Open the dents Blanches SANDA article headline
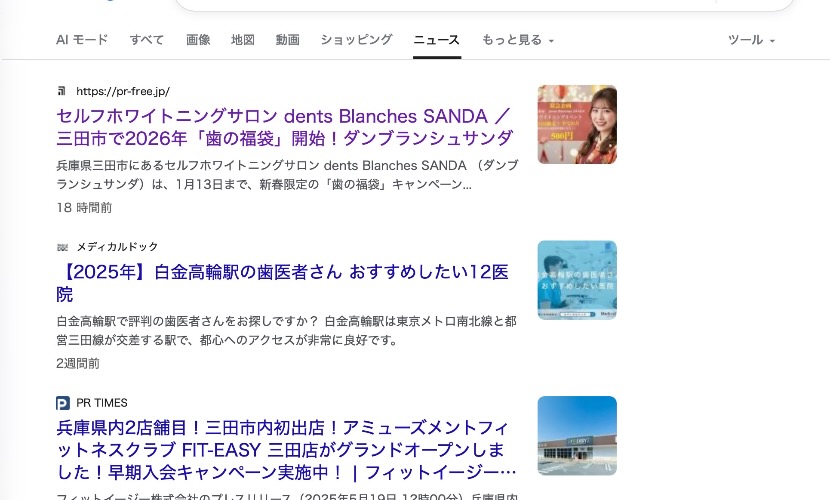 285,127
